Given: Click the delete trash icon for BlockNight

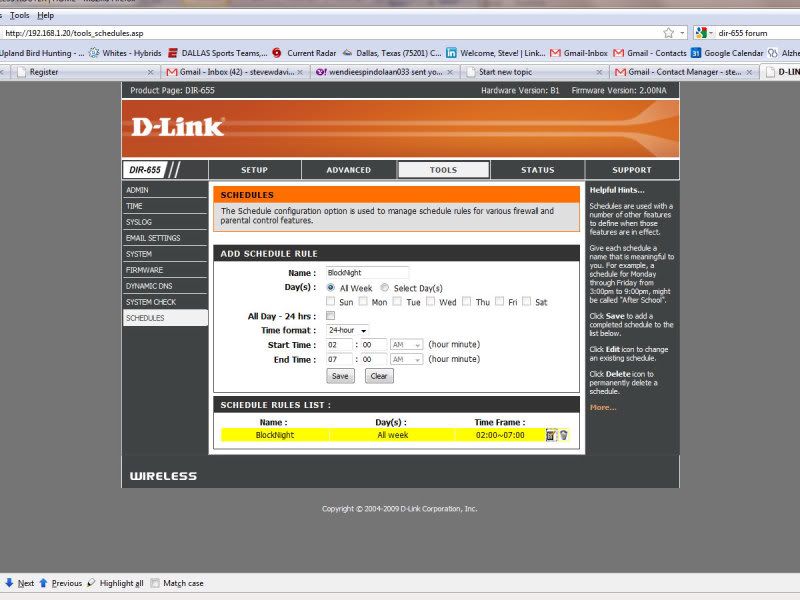Looking at the screenshot, I should [564, 435].
